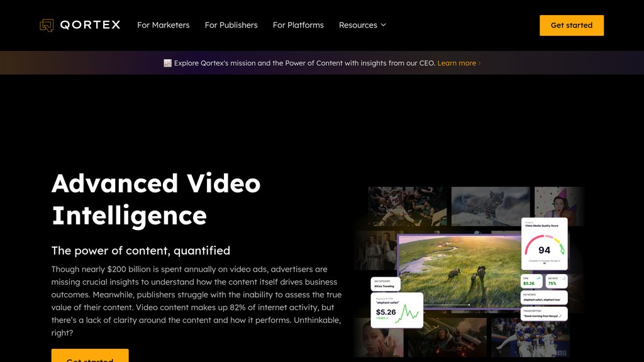Open the For Marketers menu item
644x362 pixels.
[163, 25]
